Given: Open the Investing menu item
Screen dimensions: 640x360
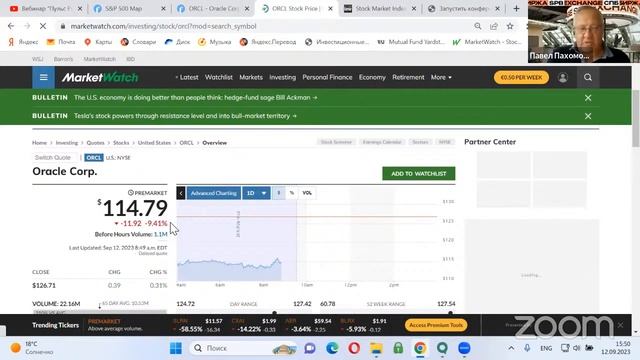Looking at the screenshot, I should pyautogui.click(x=282, y=77).
